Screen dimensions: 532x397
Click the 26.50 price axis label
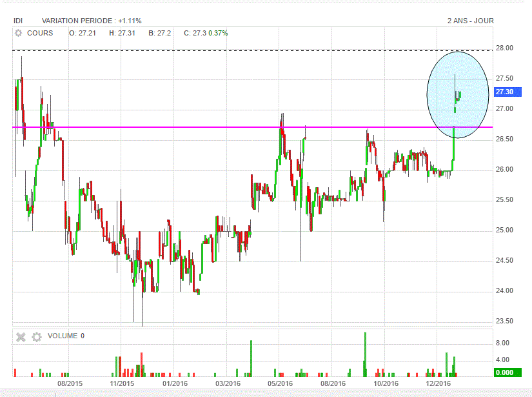click(x=504, y=139)
